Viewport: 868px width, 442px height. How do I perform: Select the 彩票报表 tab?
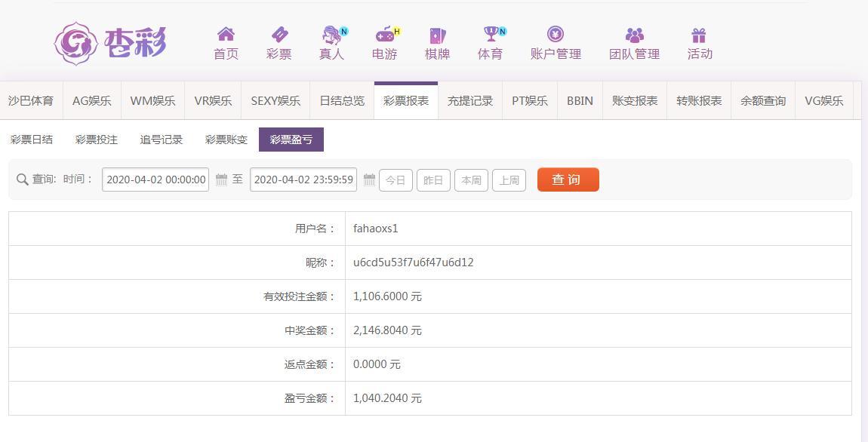click(x=406, y=100)
